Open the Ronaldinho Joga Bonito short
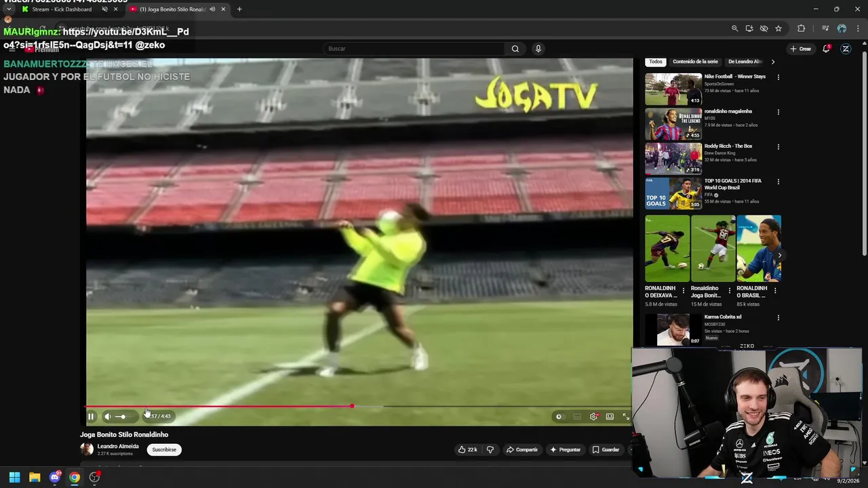 click(x=713, y=248)
